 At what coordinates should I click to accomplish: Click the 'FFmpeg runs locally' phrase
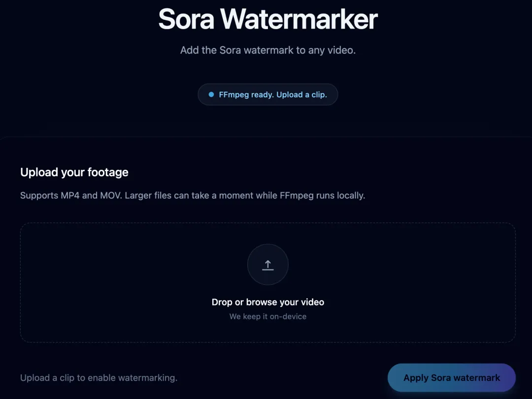coord(322,195)
